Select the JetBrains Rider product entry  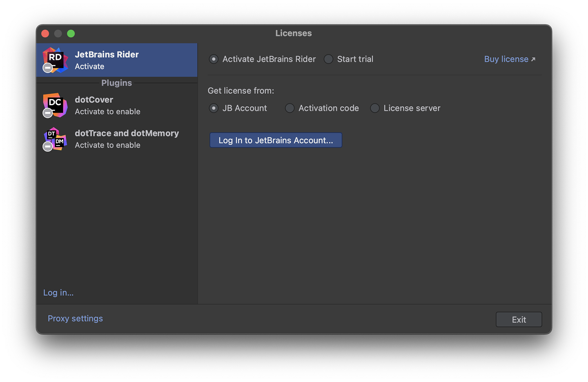[117, 60]
